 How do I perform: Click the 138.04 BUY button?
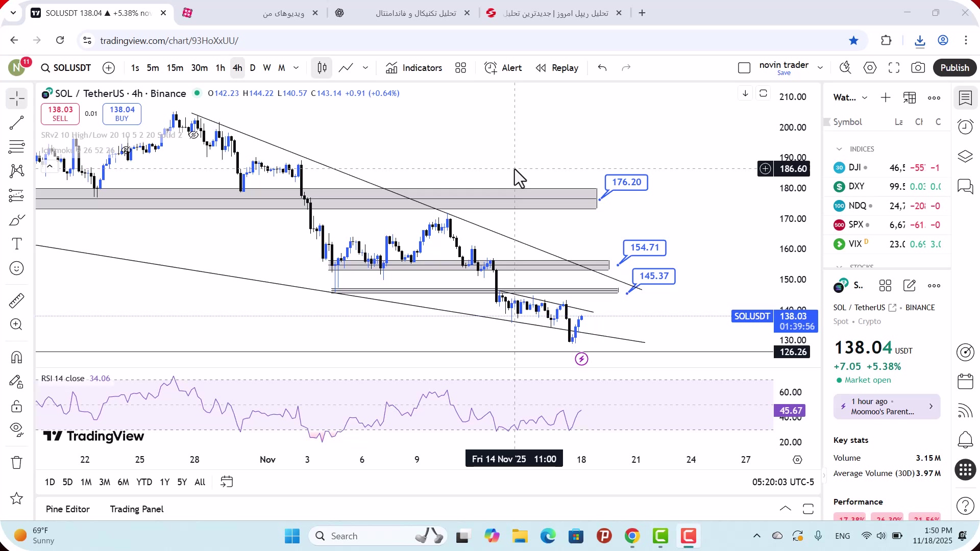coord(122,114)
